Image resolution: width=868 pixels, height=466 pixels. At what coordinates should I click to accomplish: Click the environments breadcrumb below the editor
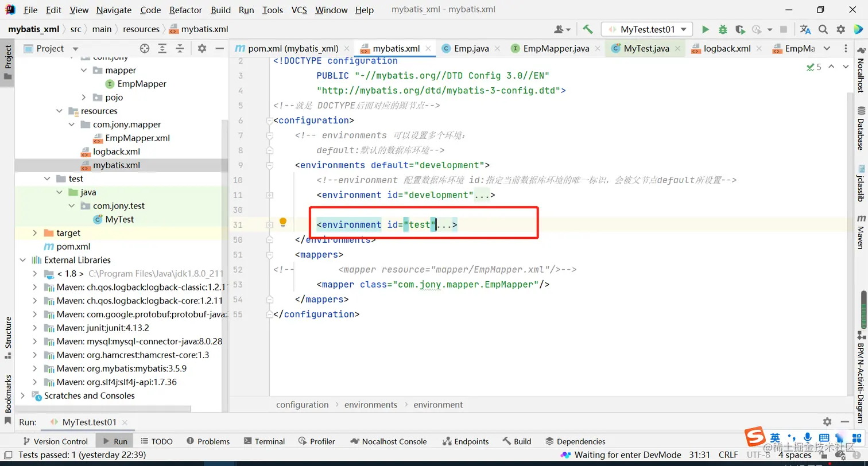tap(371, 405)
